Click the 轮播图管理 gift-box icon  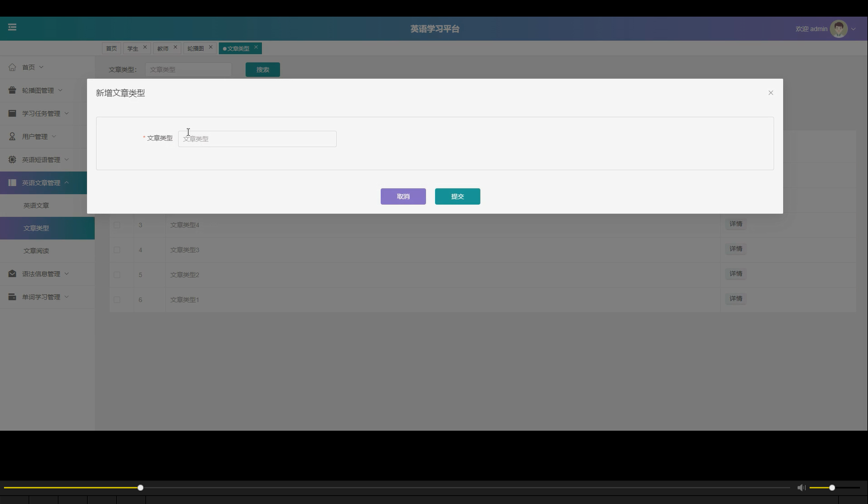[x=12, y=90]
